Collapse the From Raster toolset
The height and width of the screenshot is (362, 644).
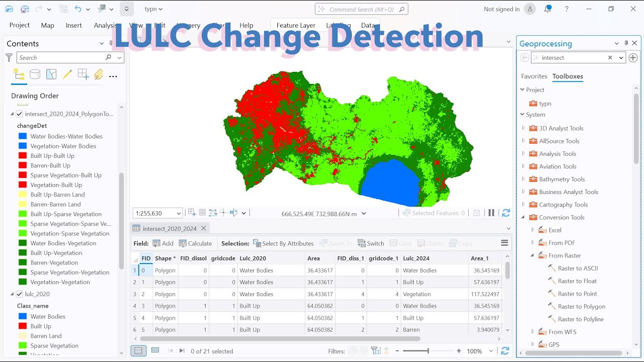tap(533, 255)
